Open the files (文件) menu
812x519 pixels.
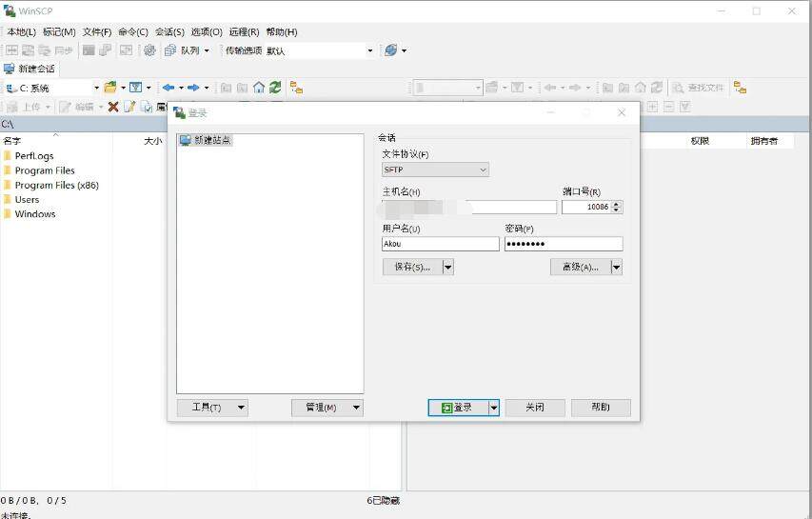(x=97, y=32)
